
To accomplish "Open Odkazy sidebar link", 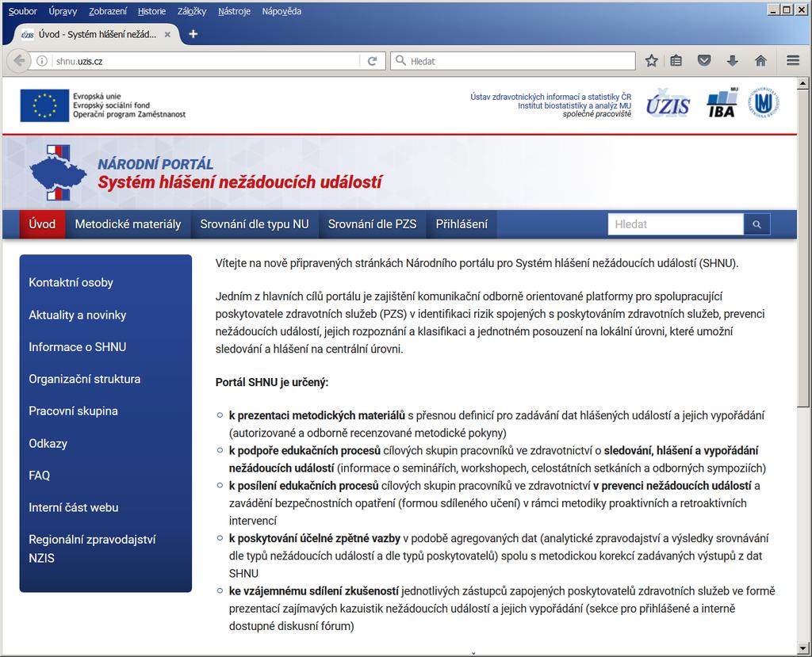I will click(48, 443).
